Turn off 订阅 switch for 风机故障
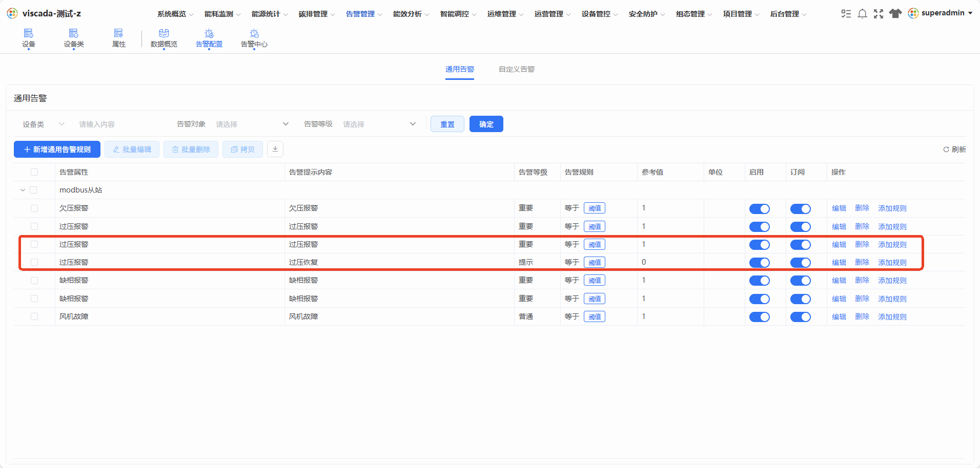 click(x=801, y=317)
